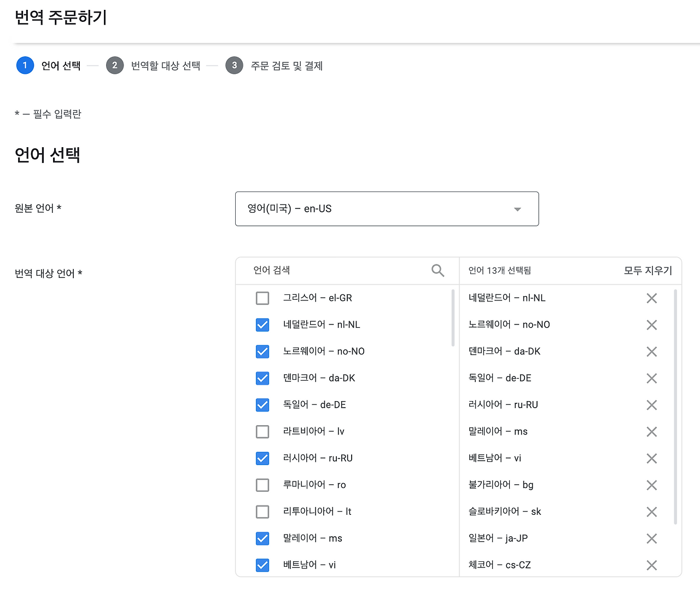The width and height of the screenshot is (700, 592).
Task: Uncheck the 덴마크어 – da-DK checkbox
Action: (x=262, y=378)
